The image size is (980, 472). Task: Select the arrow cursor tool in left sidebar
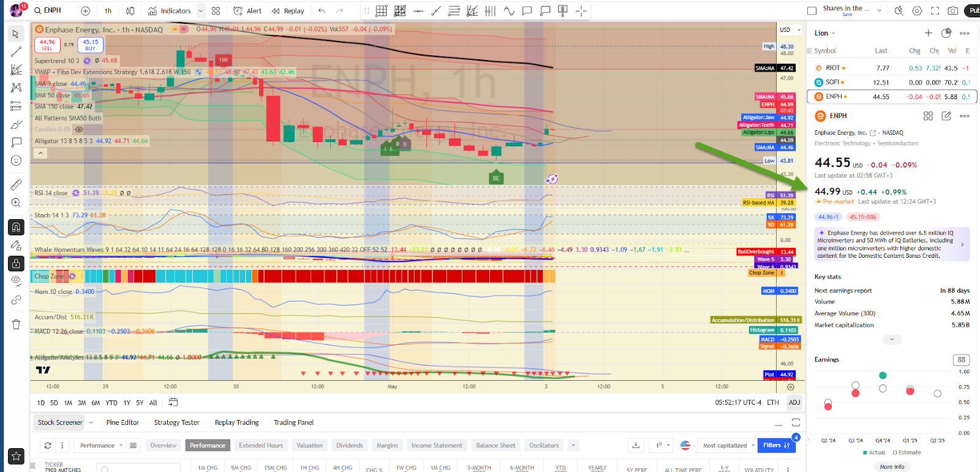point(17,34)
